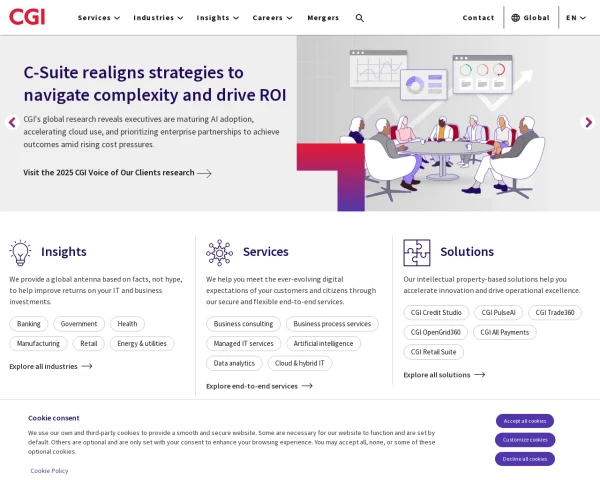Open Business consulting service tag
The height and width of the screenshot is (480, 600).
click(x=243, y=324)
